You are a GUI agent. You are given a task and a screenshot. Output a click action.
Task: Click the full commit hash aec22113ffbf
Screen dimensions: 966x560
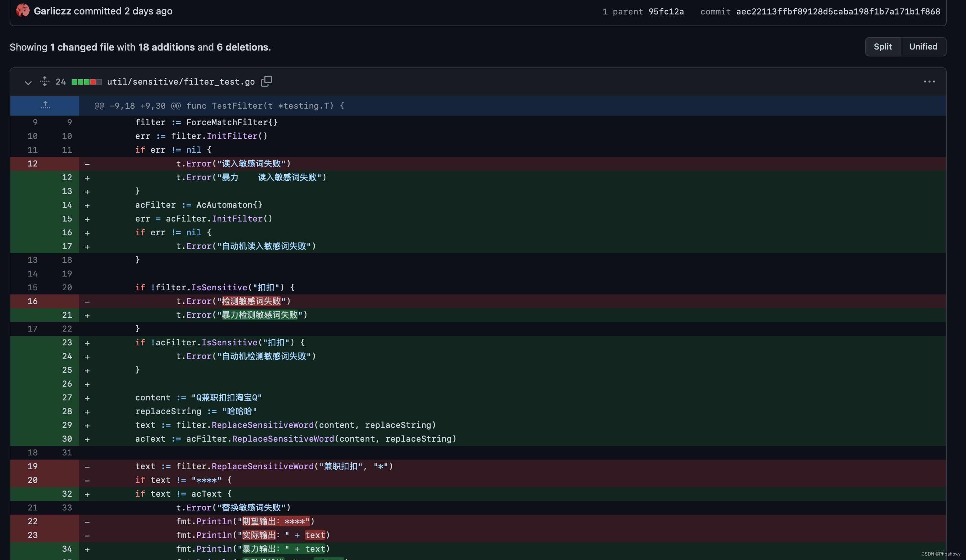(x=838, y=11)
